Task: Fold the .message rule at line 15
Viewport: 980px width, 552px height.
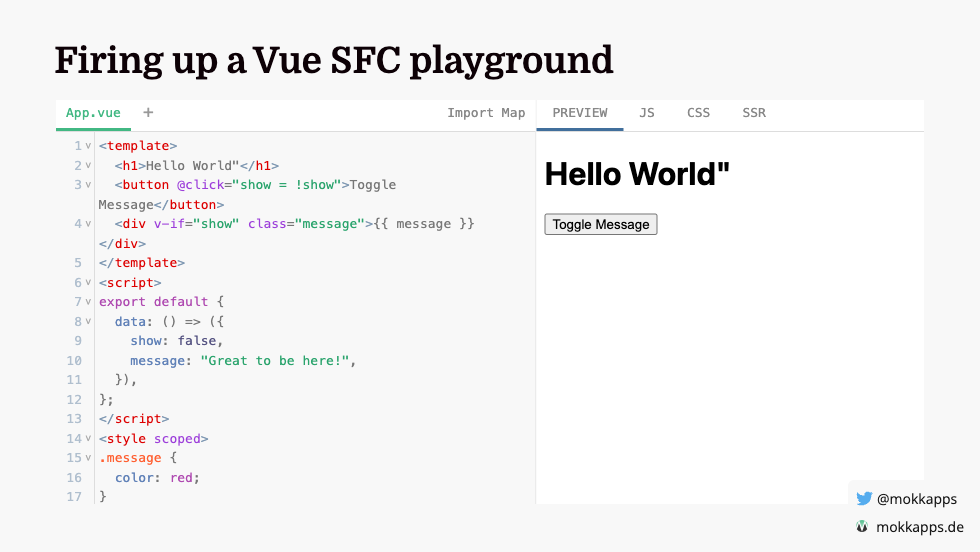Action: point(88,458)
